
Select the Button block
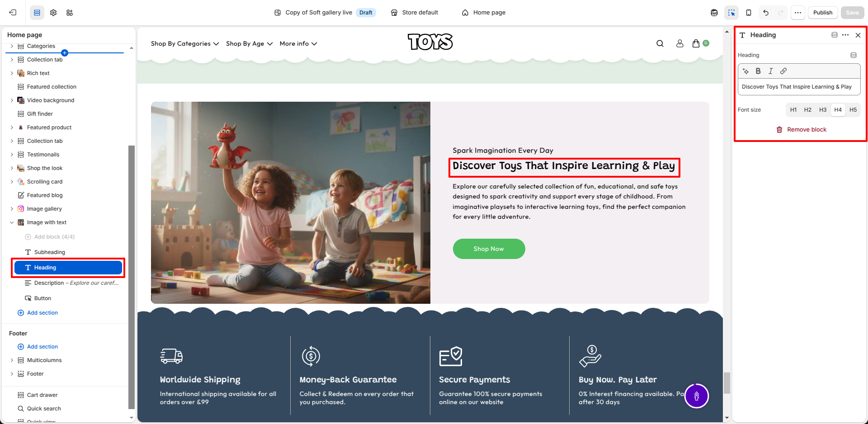point(42,298)
